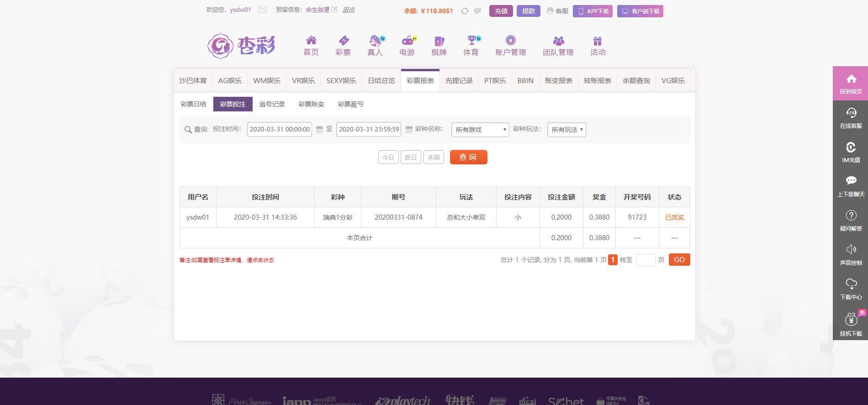Switch to 账变报表 tab
The image size is (868, 405).
pyautogui.click(x=559, y=80)
